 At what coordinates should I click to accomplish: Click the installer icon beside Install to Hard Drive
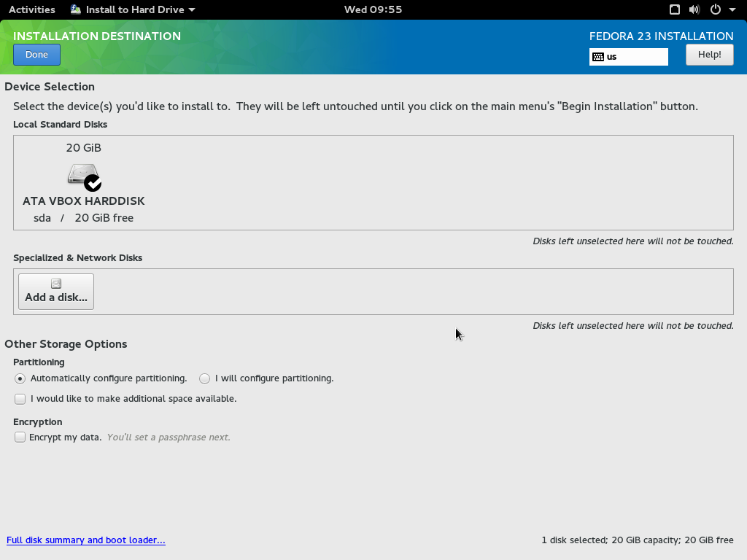click(x=77, y=9)
